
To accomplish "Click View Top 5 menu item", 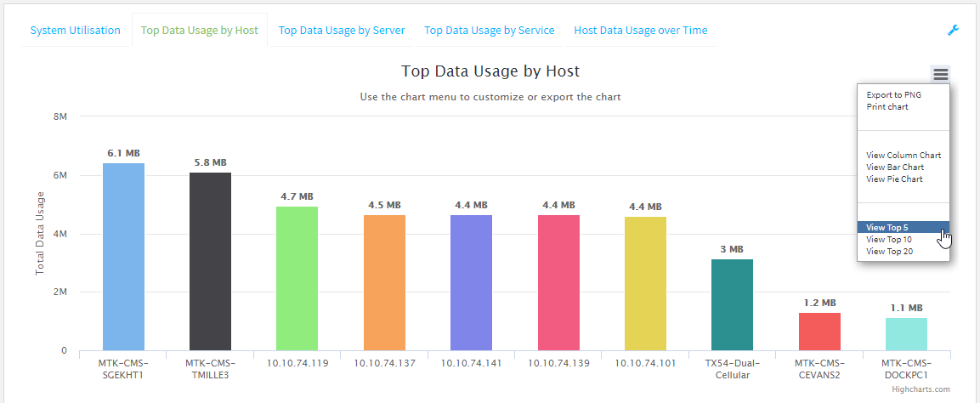I will 888,228.
